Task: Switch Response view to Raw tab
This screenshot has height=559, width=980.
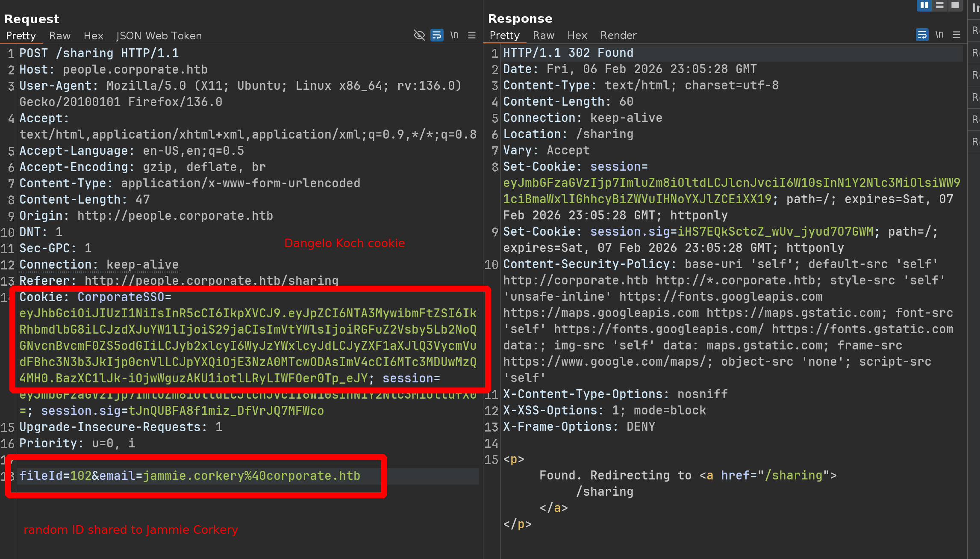Action: pos(543,35)
